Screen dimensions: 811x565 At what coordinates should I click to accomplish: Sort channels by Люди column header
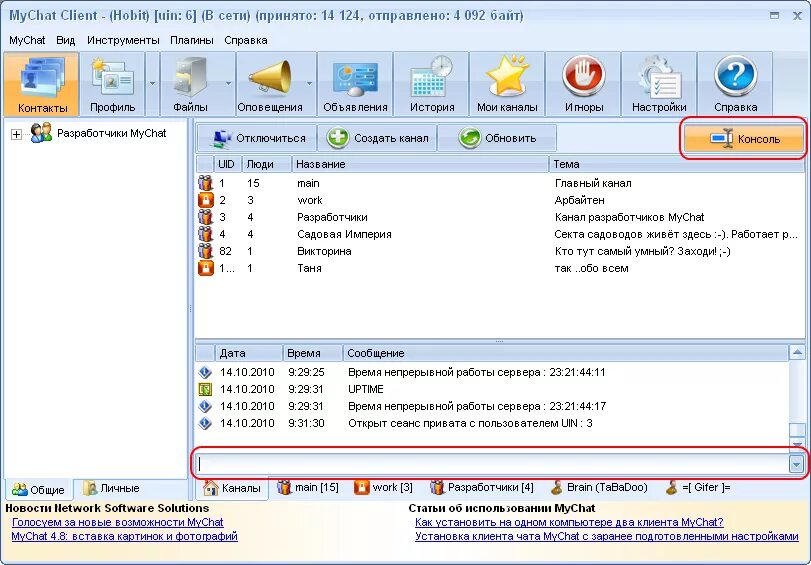(266, 164)
